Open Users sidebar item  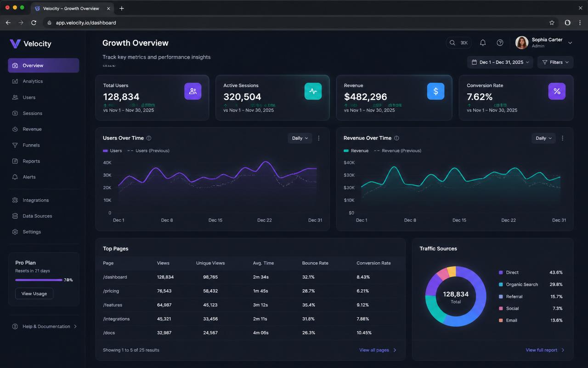click(x=29, y=98)
